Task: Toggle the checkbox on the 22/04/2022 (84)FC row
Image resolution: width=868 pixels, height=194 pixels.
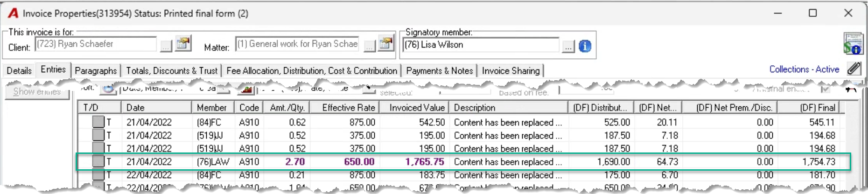Action: click(x=98, y=175)
